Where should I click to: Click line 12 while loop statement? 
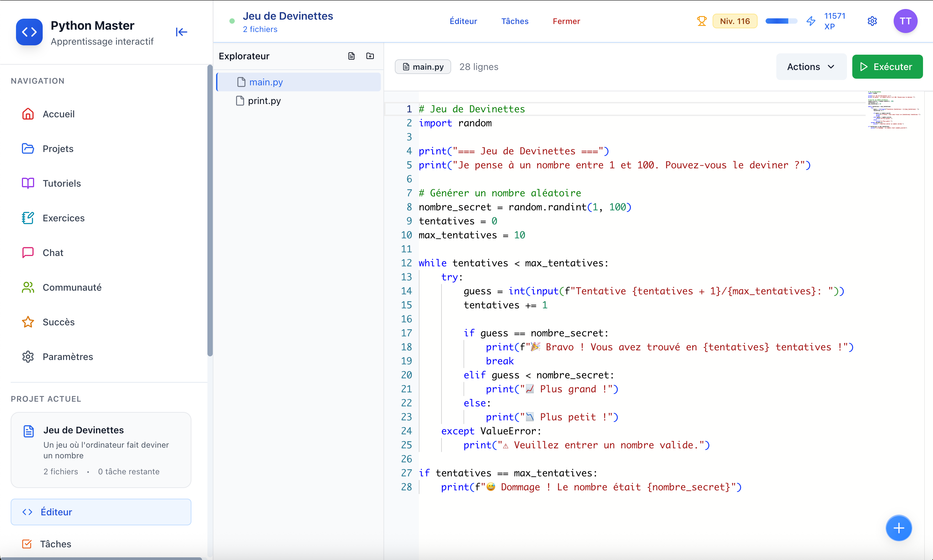(x=513, y=263)
